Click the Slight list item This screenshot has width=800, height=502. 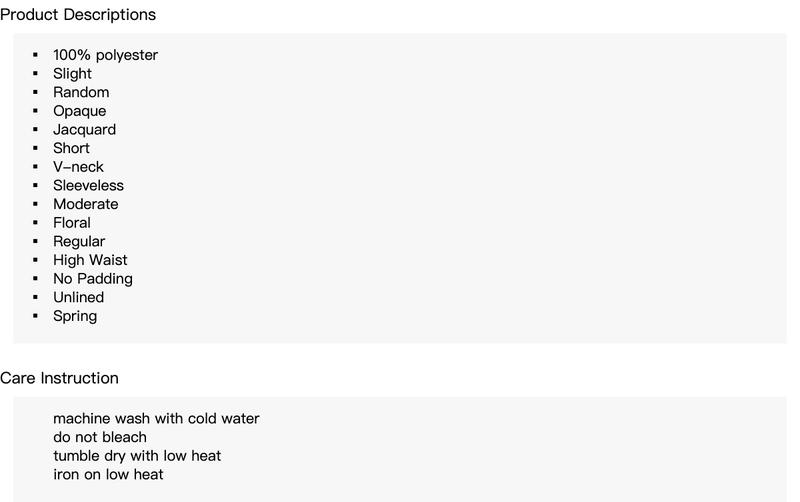(72, 73)
